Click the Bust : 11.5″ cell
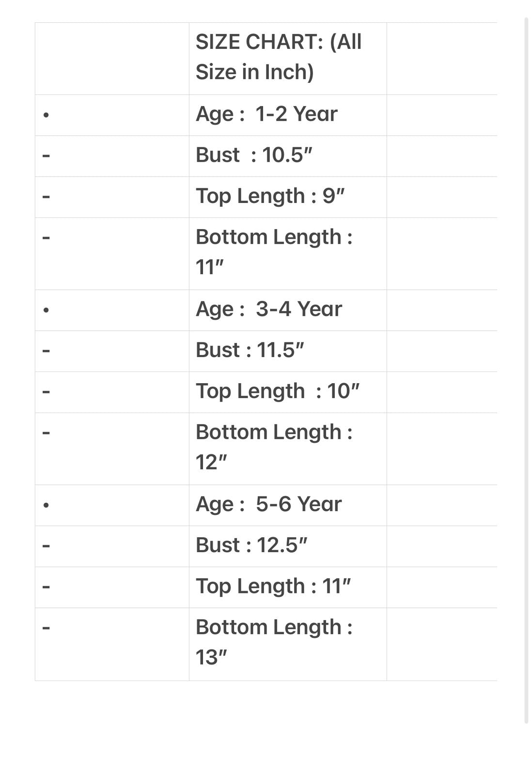Screen dimensions: 532x775 click(x=288, y=351)
